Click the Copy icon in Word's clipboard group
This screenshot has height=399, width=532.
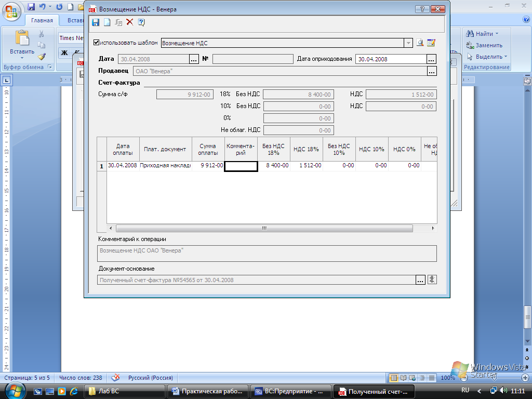42,45
